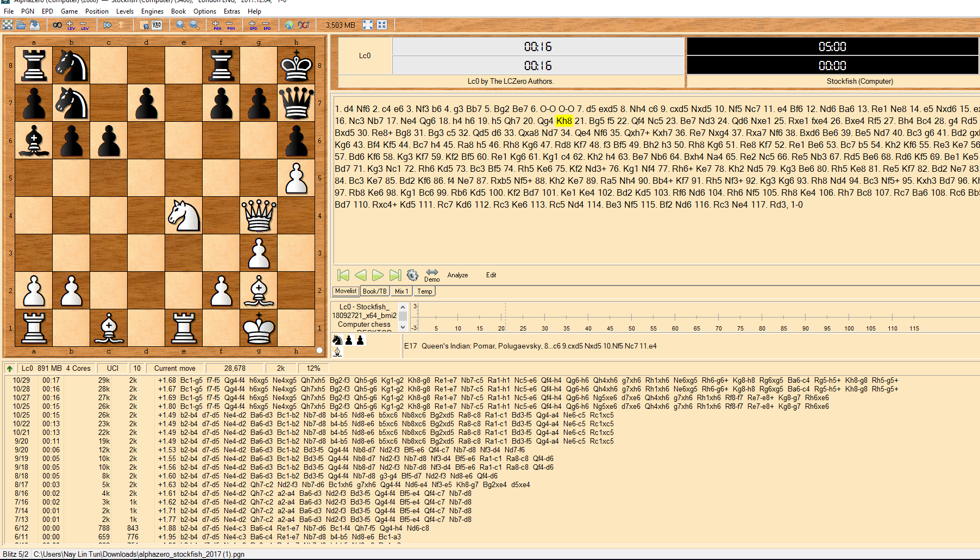Open the board position setup icon
Viewport: 980px width, 560px height.
(144, 25)
